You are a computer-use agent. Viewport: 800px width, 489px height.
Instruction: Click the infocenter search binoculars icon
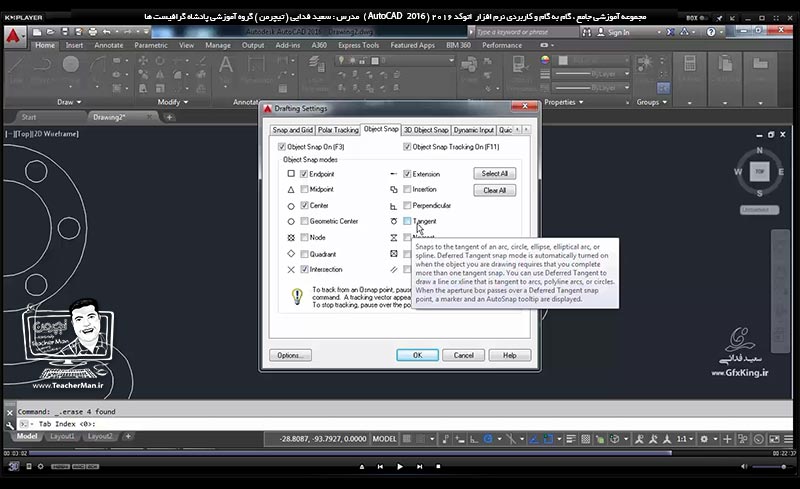[587, 32]
